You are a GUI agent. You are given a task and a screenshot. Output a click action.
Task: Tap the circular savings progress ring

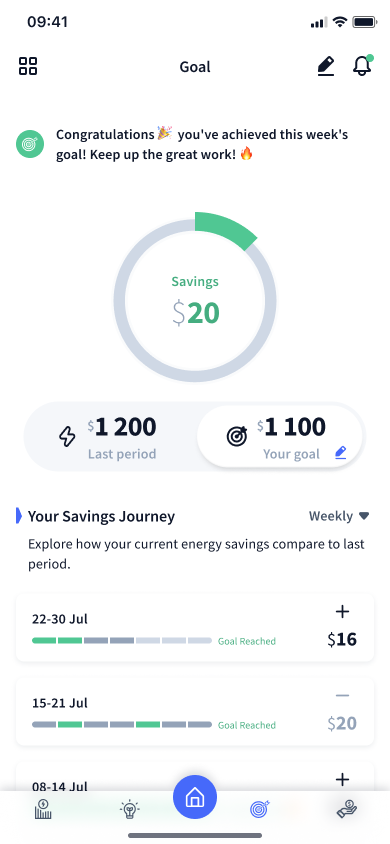tap(195, 300)
